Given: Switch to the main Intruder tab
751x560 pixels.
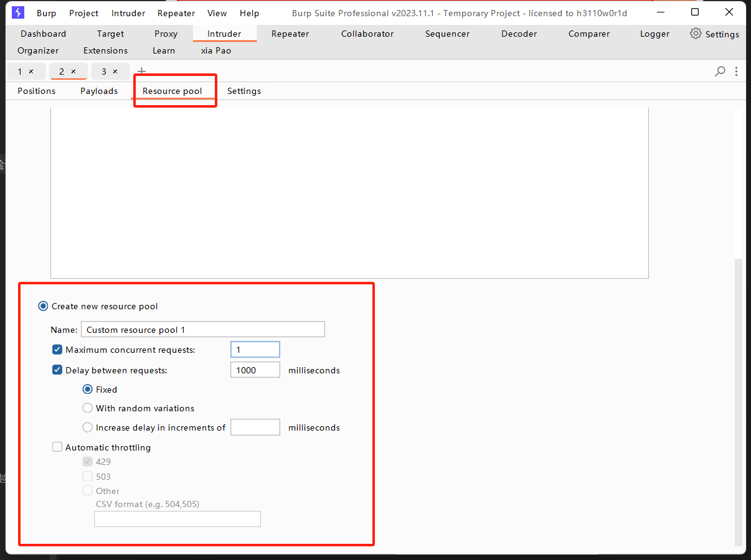Looking at the screenshot, I should point(224,34).
